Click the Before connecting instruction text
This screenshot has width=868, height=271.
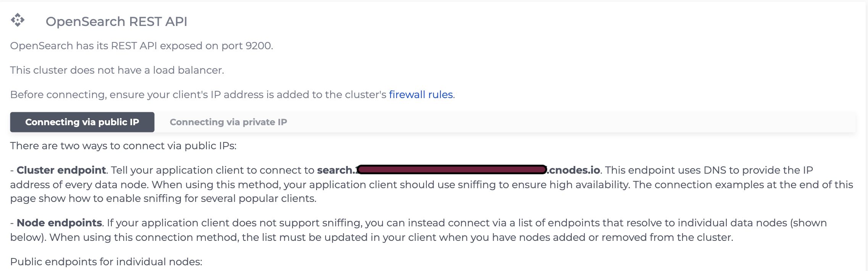232,95
